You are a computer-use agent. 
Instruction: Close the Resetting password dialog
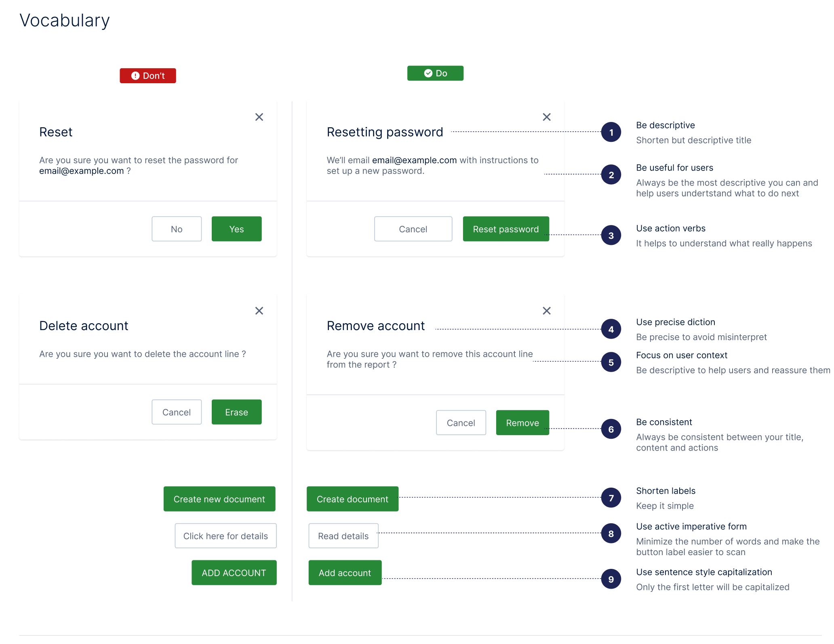click(546, 117)
